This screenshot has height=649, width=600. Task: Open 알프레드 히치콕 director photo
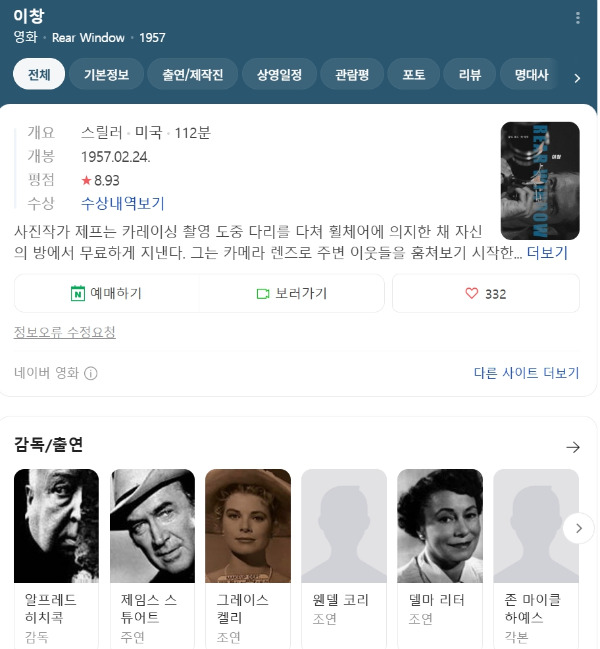click(x=56, y=526)
